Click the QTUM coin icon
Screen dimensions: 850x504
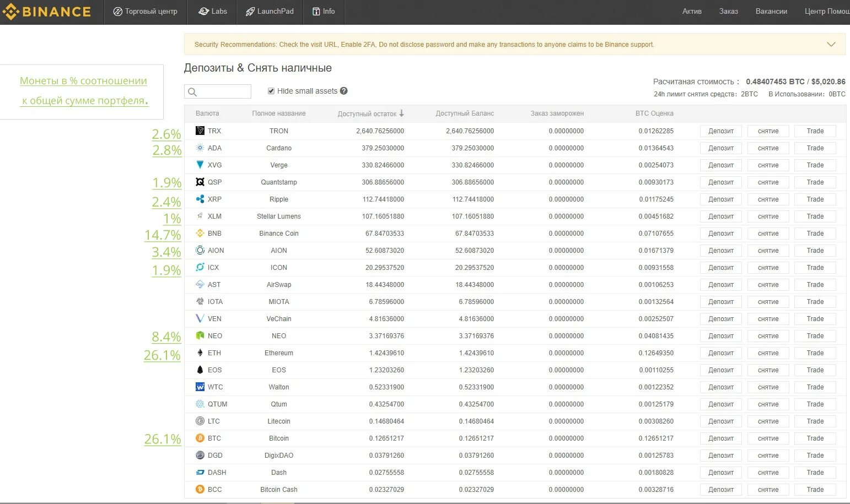click(200, 404)
